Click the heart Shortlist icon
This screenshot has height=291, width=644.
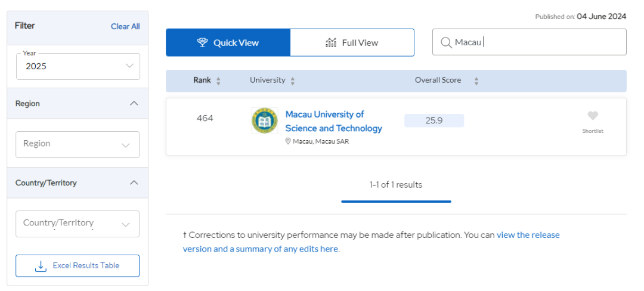592,116
